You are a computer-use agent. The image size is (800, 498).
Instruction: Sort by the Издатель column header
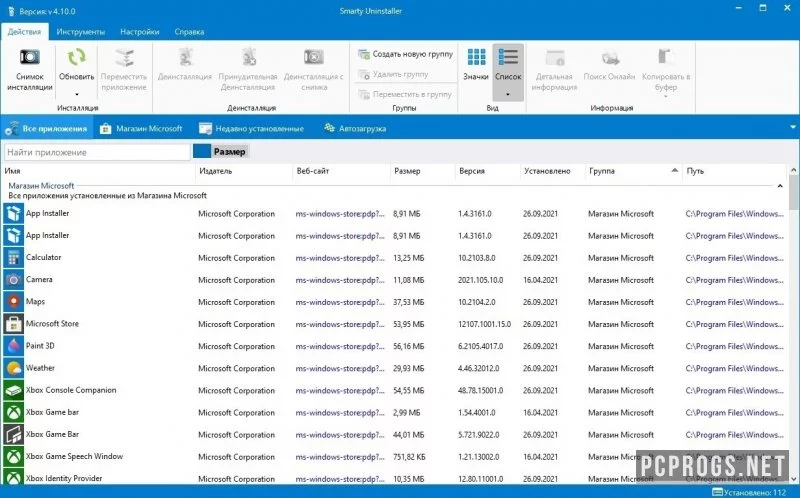(x=244, y=171)
